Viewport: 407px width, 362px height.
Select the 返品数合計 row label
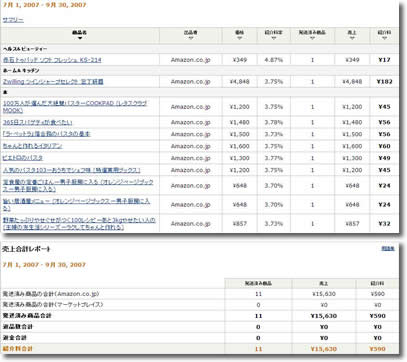coord(18,327)
